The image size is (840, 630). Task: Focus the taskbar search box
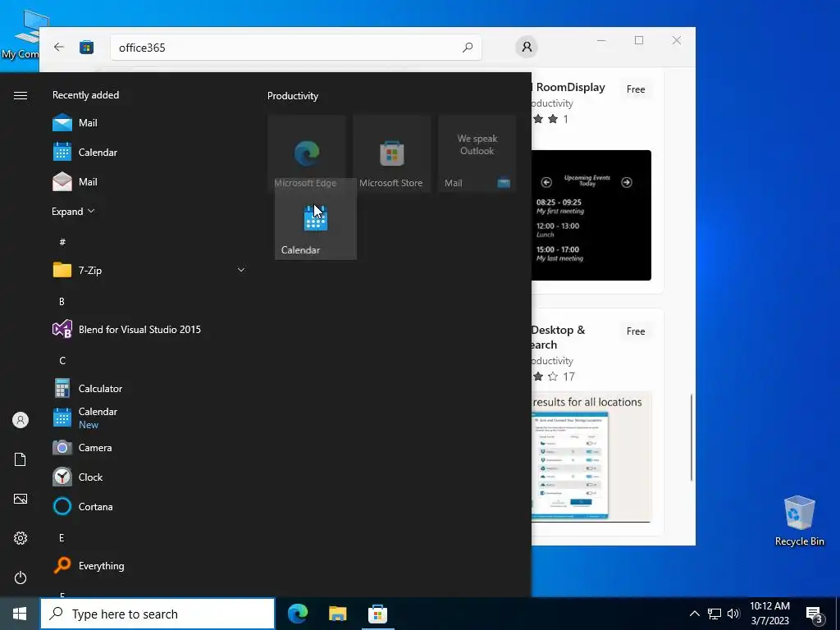[157, 614]
